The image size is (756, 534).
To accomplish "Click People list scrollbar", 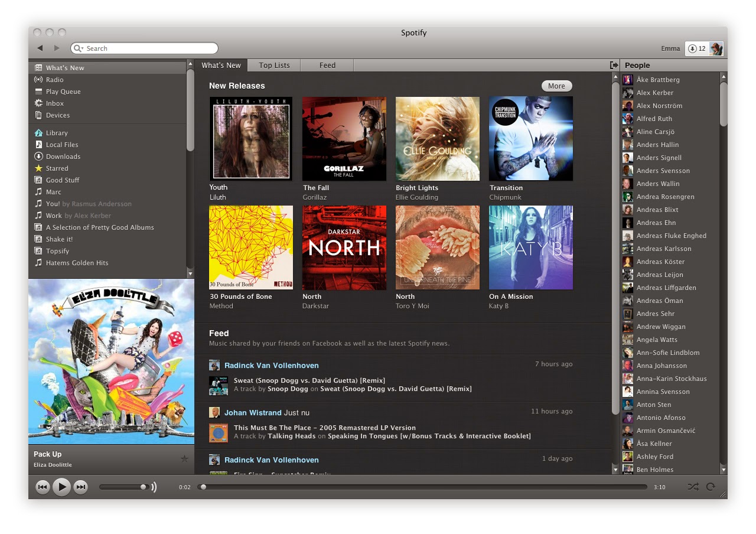I will [724, 103].
